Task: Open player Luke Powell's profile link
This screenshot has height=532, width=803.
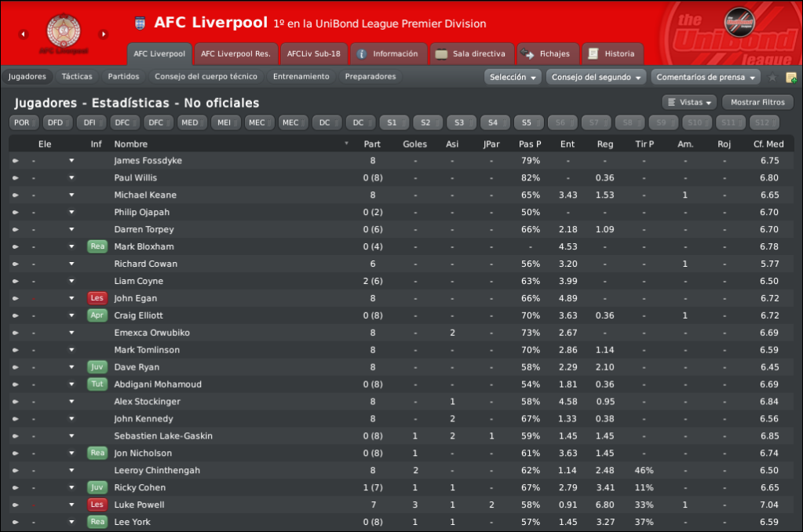Action: (x=139, y=505)
